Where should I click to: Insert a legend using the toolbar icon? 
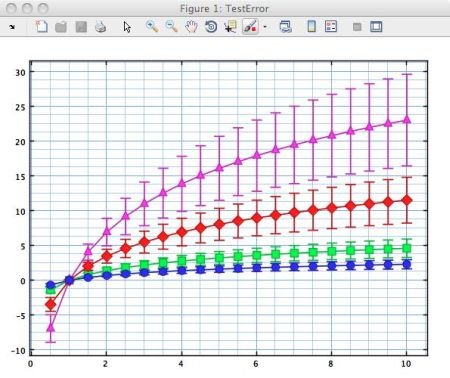click(331, 26)
